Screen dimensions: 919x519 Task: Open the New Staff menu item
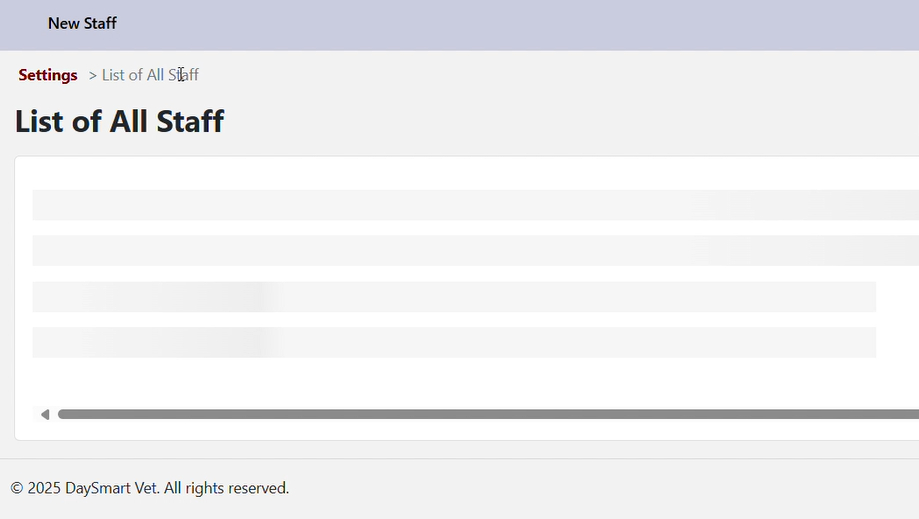(82, 23)
